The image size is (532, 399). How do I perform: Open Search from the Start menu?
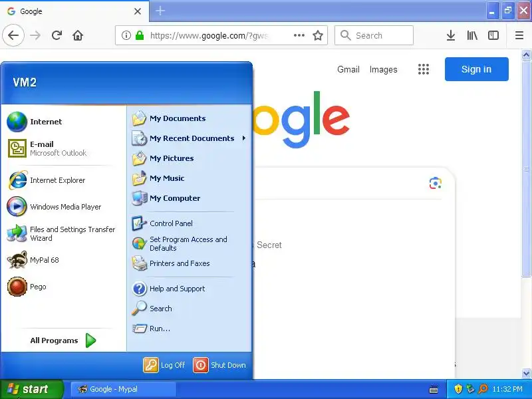point(190,309)
